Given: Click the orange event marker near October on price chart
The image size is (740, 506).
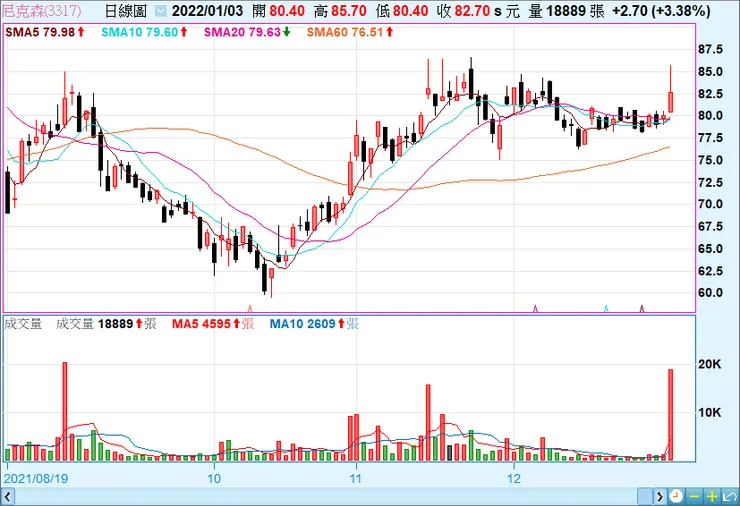Looking at the screenshot, I should (250, 309).
